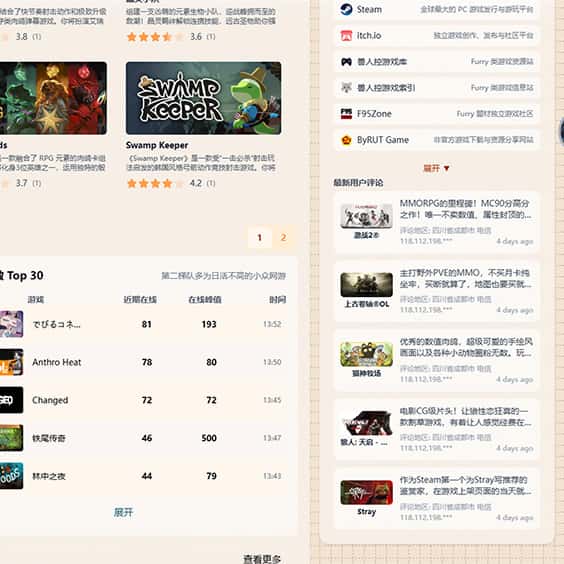Click 查看更多 view more link
The width and height of the screenshot is (564, 564).
(x=262, y=559)
